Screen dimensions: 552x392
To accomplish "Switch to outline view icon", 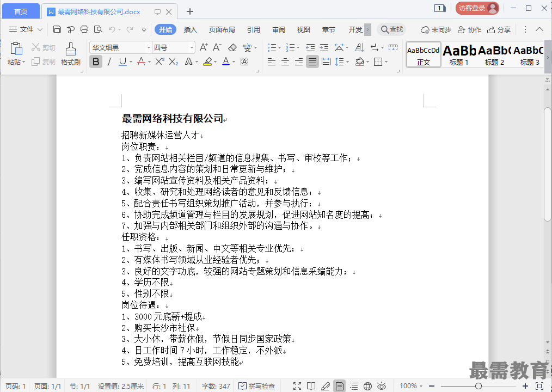I will (x=354, y=386).
